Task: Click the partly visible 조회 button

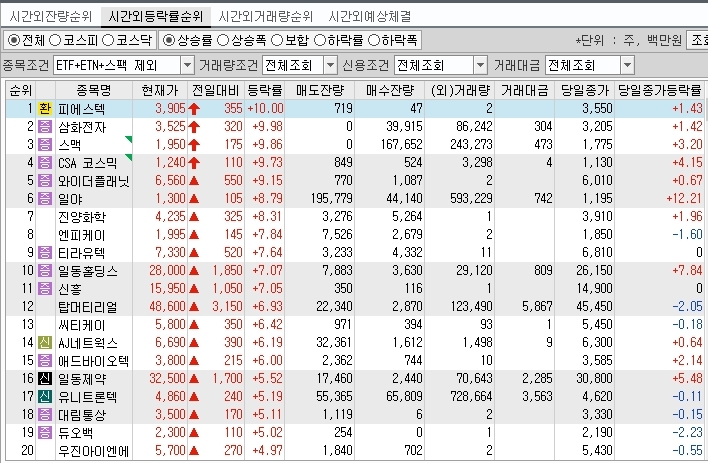Action: (697, 40)
